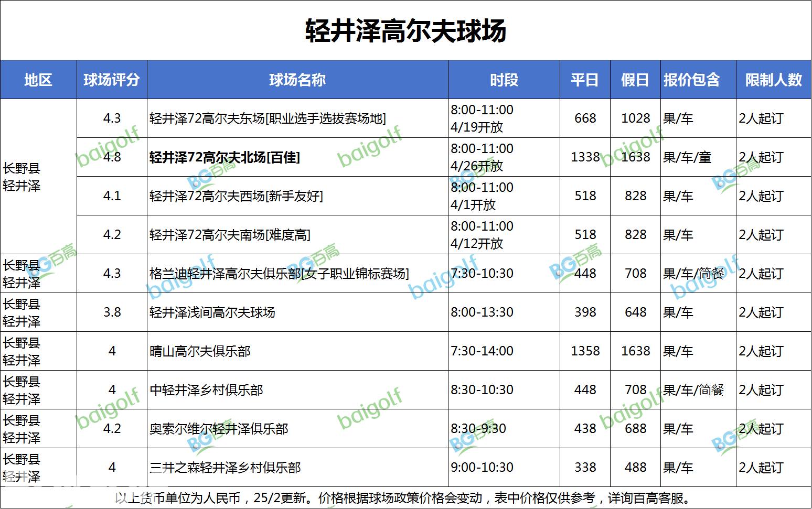The image size is (812, 509).
Task: Select the 球场评分 column header
Action: click(x=112, y=80)
